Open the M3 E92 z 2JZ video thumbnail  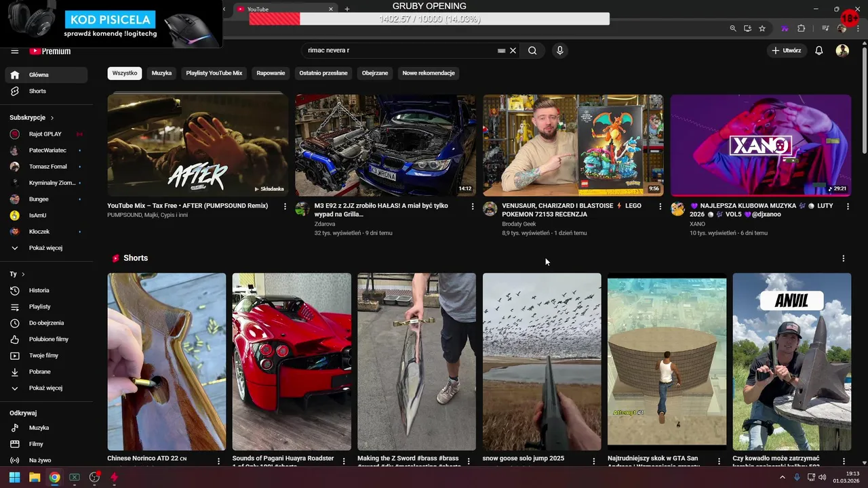[x=385, y=145]
